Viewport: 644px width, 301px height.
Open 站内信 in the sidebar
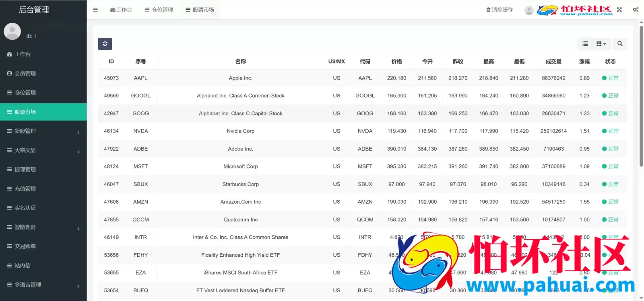(x=43, y=265)
